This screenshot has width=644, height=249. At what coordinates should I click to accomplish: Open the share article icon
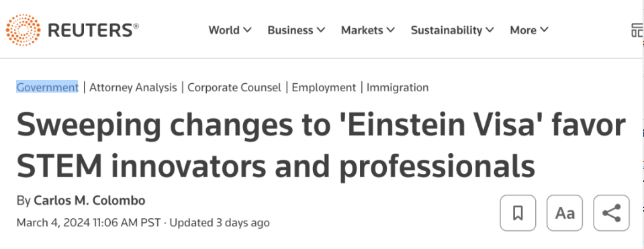click(x=611, y=213)
